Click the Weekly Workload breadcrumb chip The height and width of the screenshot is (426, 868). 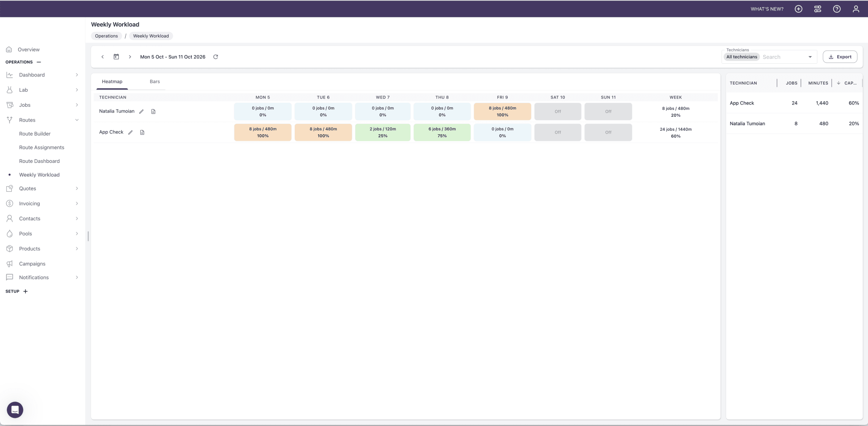point(151,36)
